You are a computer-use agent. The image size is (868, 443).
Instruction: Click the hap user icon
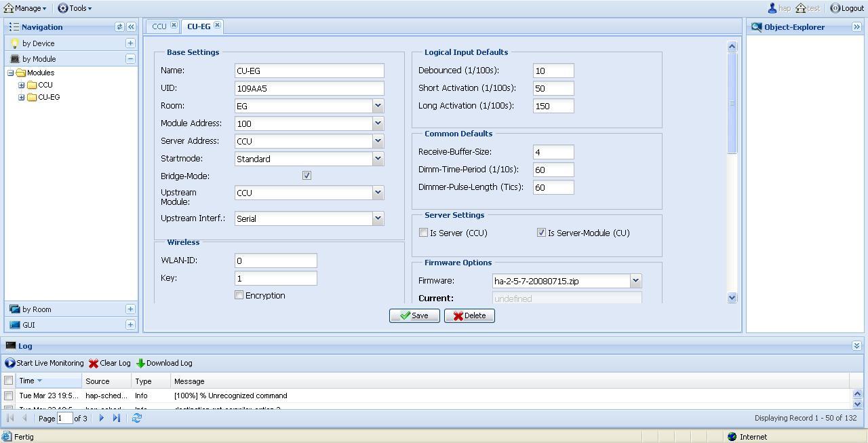click(x=772, y=8)
